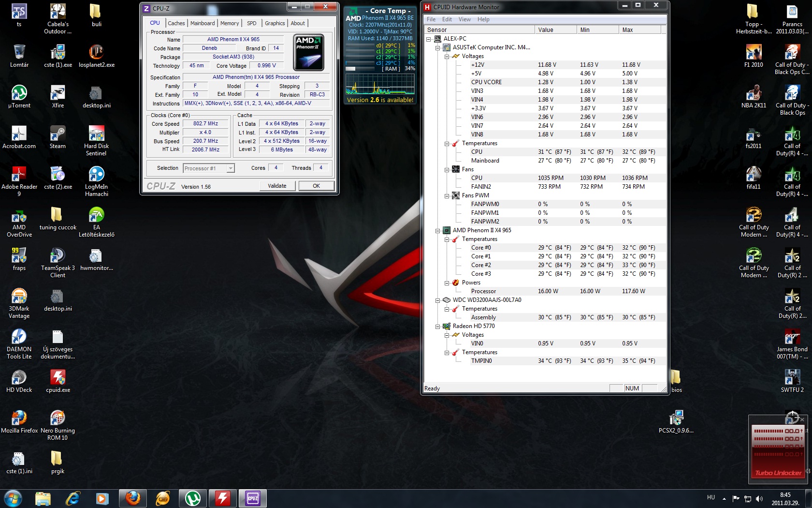This screenshot has height=508, width=812.
Task: Open the File menu in Hardware Monitor
Action: click(431, 19)
